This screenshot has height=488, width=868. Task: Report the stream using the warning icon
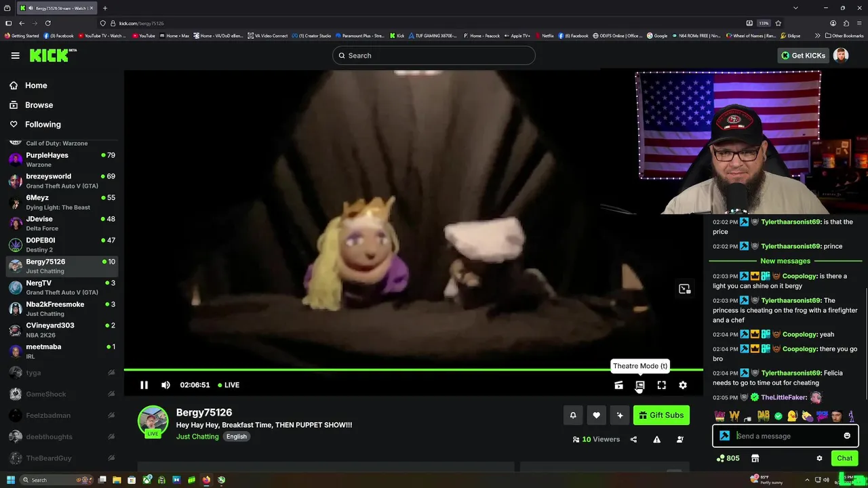point(656,439)
